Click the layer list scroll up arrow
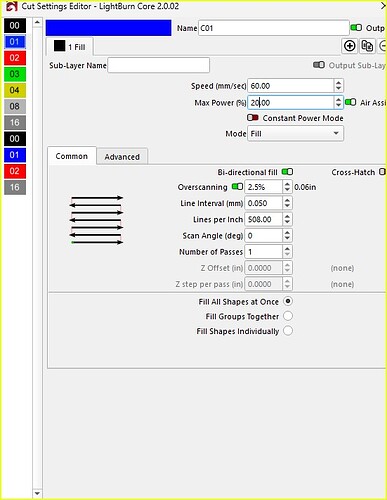 pos(37,22)
